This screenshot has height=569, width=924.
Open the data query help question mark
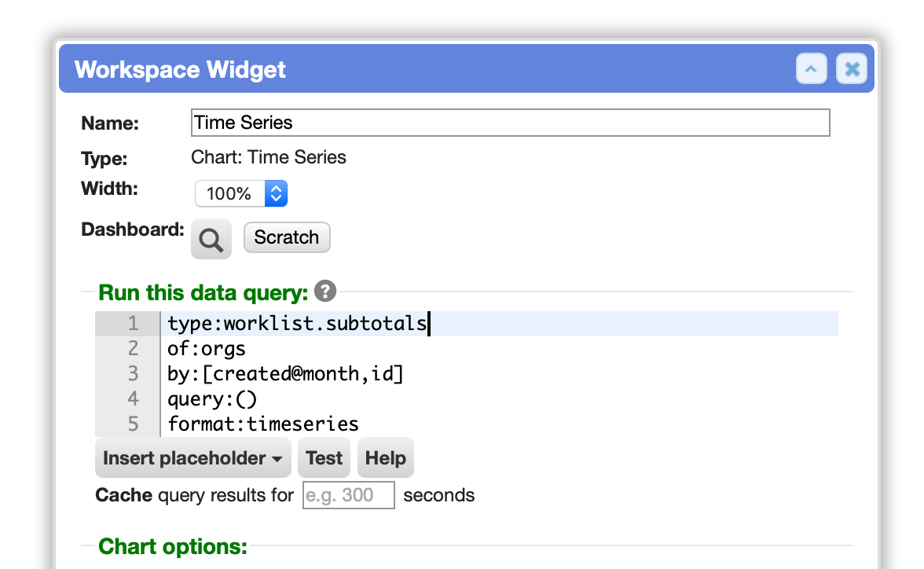(324, 291)
